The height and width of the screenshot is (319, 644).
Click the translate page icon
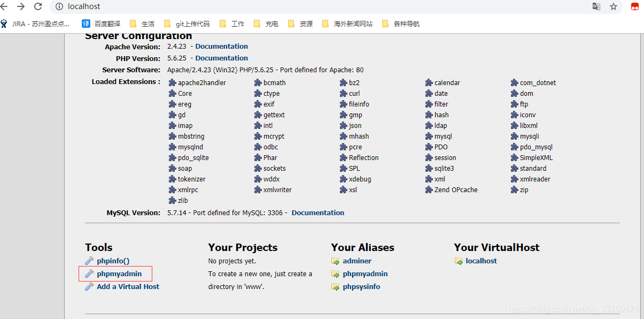(596, 6)
